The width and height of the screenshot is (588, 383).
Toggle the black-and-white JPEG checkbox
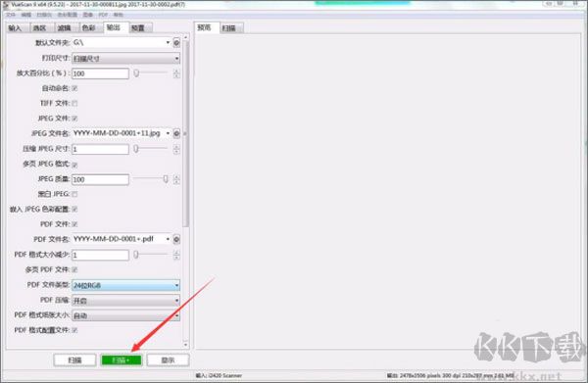click(x=74, y=194)
